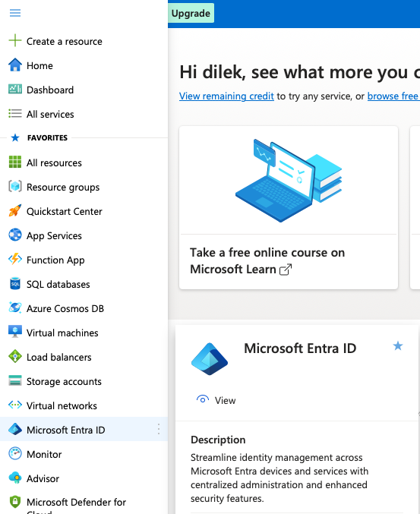
Task: Select the SQL databases label
Action: point(58,285)
